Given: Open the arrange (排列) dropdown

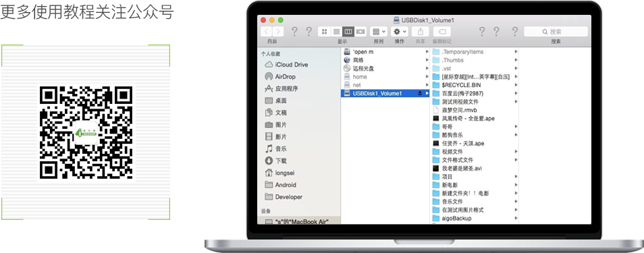Looking at the screenshot, I should (x=378, y=32).
